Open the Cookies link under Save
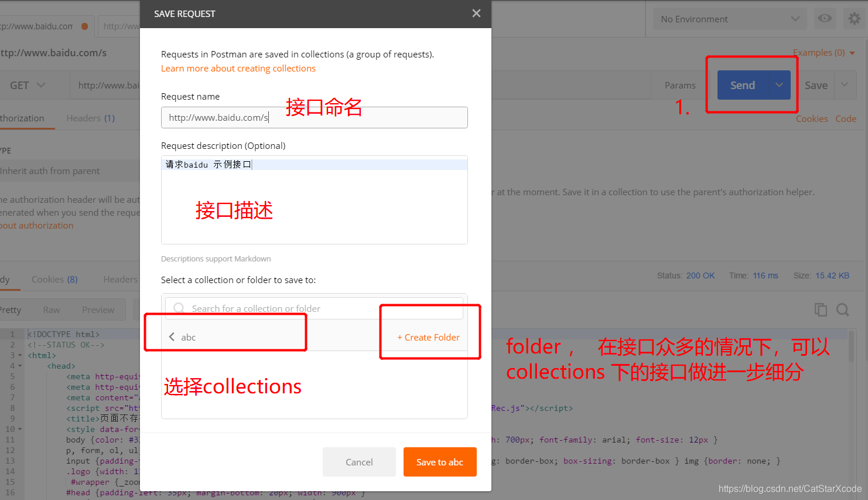The height and width of the screenshot is (500, 868). [812, 118]
